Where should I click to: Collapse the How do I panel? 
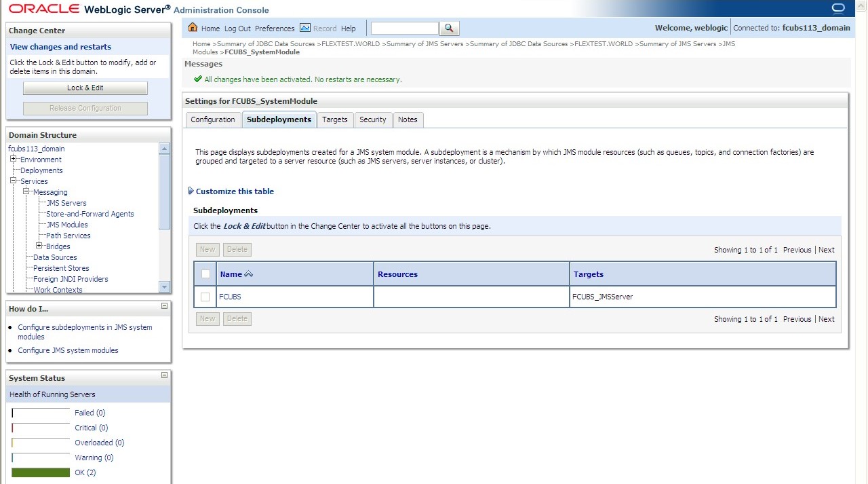(x=163, y=308)
